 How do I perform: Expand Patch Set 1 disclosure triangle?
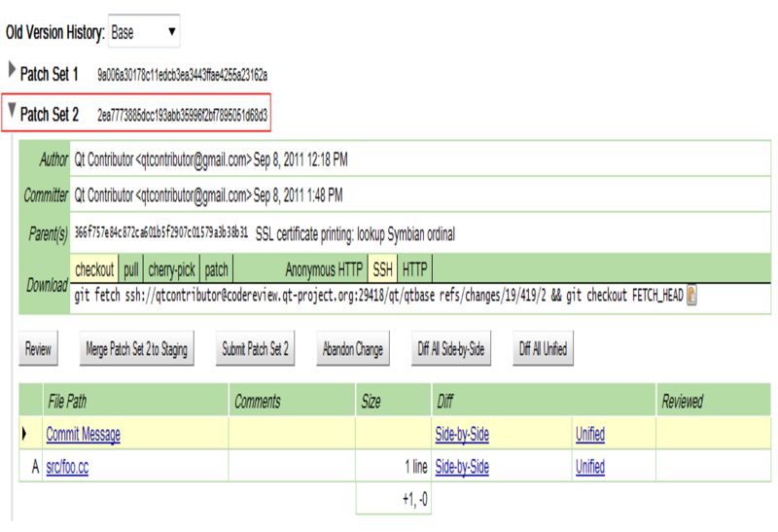click(x=13, y=73)
